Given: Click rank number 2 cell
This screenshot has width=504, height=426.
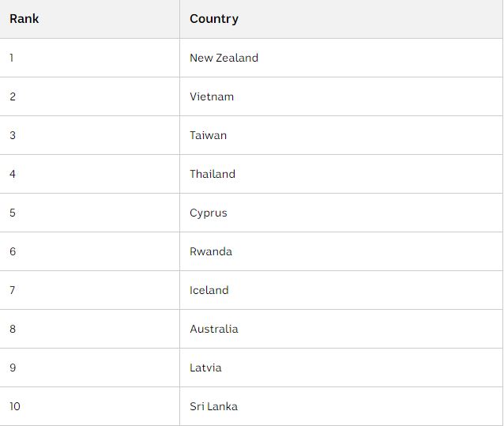Looking at the screenshot, I should (90, 96).
